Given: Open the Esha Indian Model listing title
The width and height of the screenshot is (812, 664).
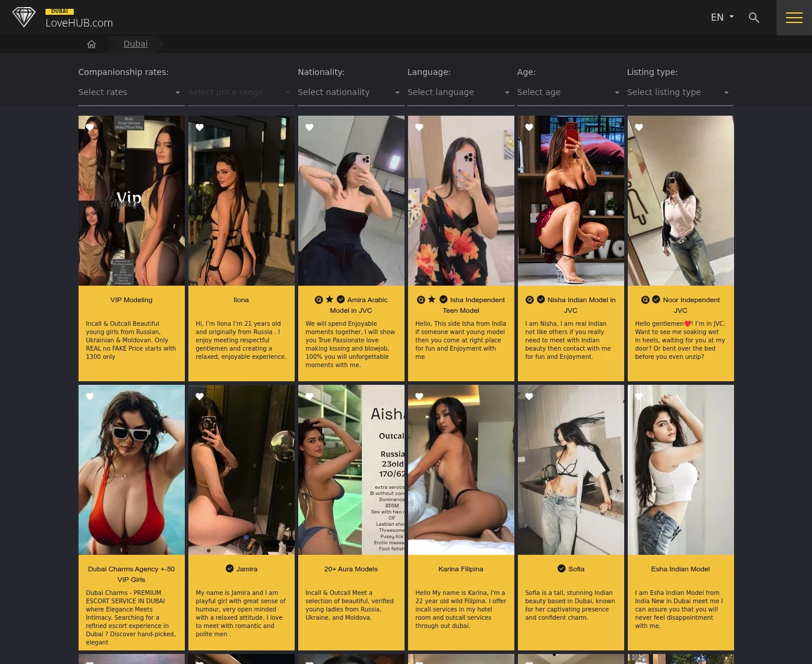Looking at the screenshot, I should (680, 569).
